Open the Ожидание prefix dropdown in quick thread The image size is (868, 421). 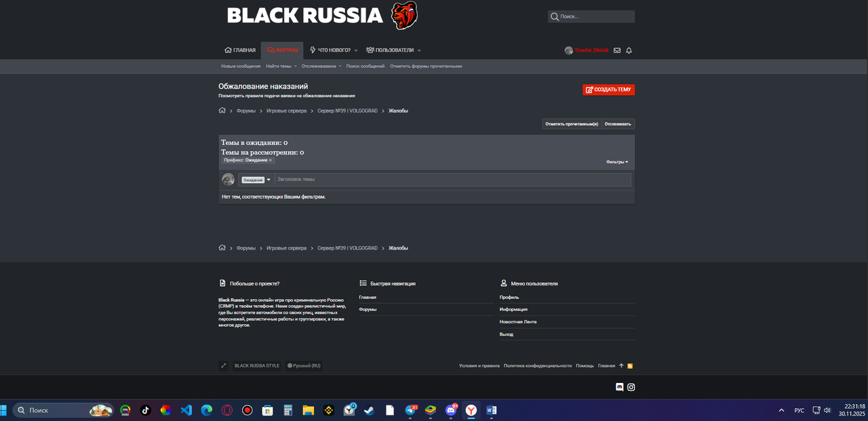click(x=256, y=180)
